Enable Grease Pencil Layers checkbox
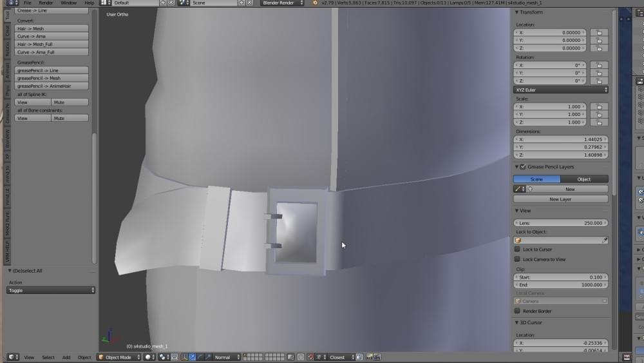 [523, 167]
